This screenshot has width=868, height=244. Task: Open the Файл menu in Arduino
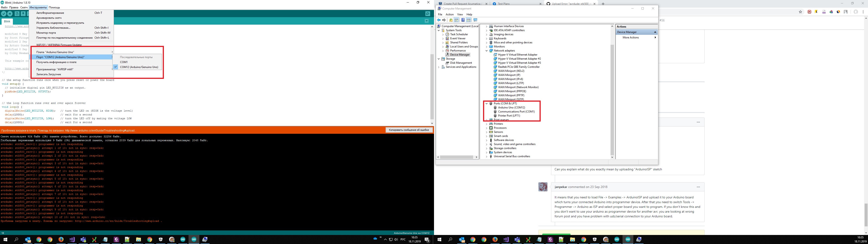click(4, 7)
